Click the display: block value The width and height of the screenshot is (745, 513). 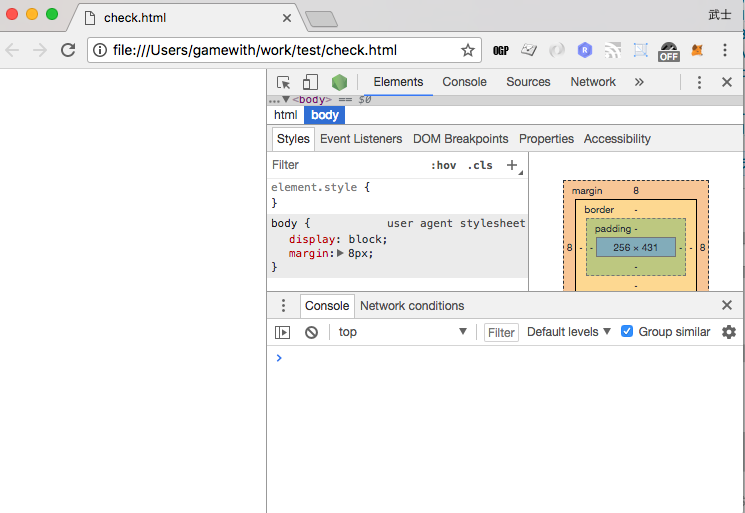pyautogui.click(x=368, y=239)
